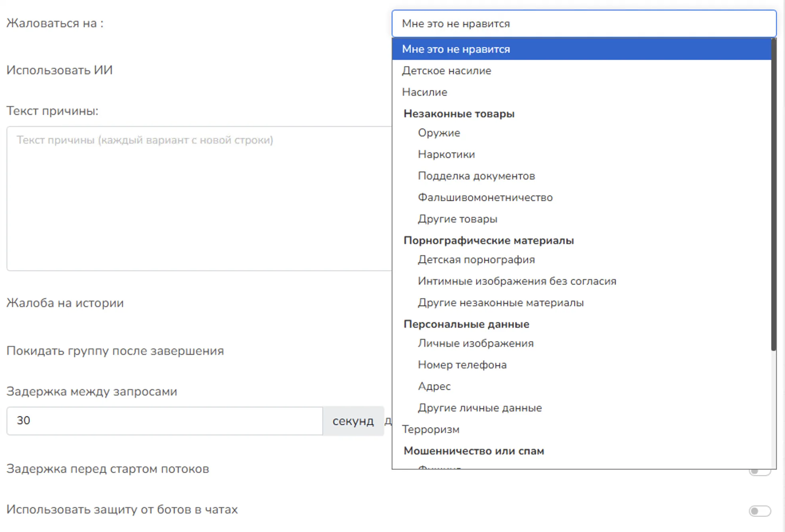785x532 pixels.
Task: Choose "Наркотики" in the dropdown list
Action: coord(446,154)
